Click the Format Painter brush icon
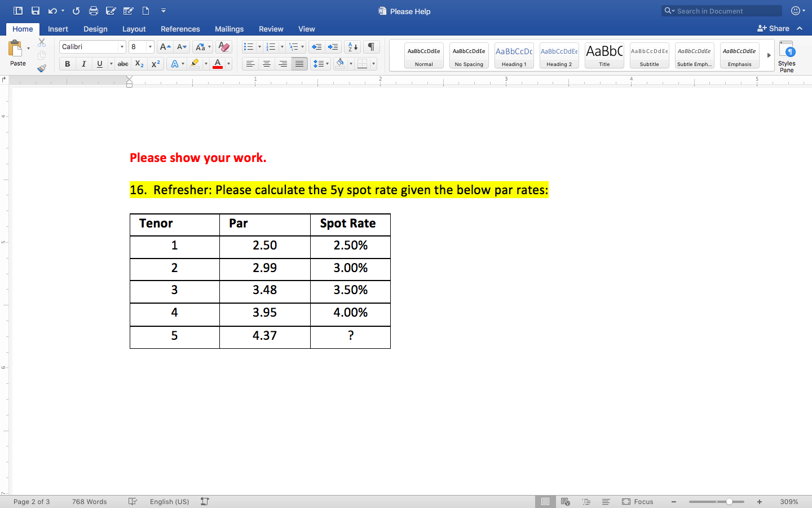The height and width of the screenshot is (508, 812). 42,68
